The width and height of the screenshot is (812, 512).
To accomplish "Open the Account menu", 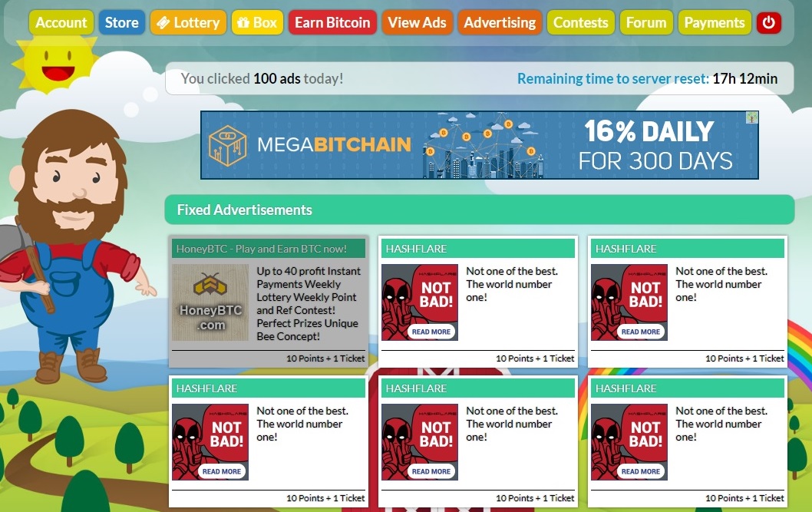I will click(x=61, y=23).
